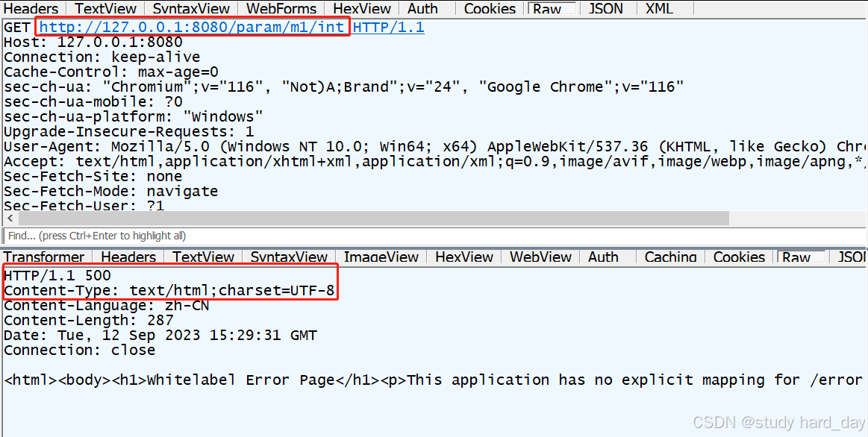Select the request Raw tab
Screen dimensions: 868x437
coord(552,9)
